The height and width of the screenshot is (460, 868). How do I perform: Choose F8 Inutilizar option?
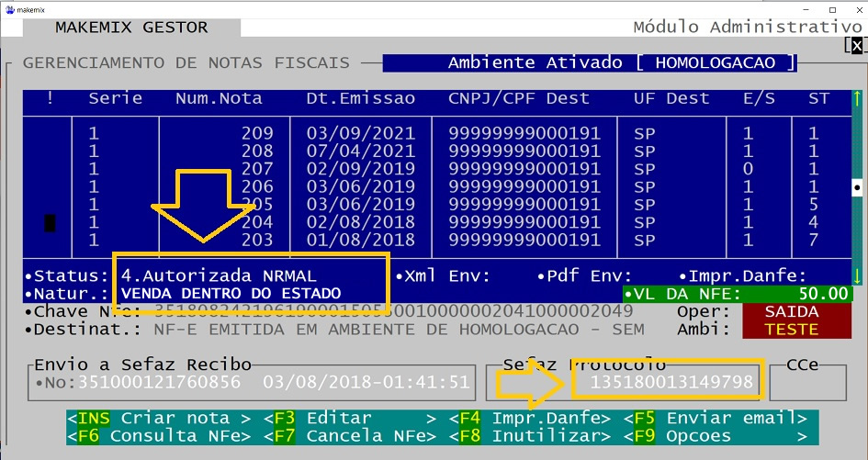pos(530,435)
